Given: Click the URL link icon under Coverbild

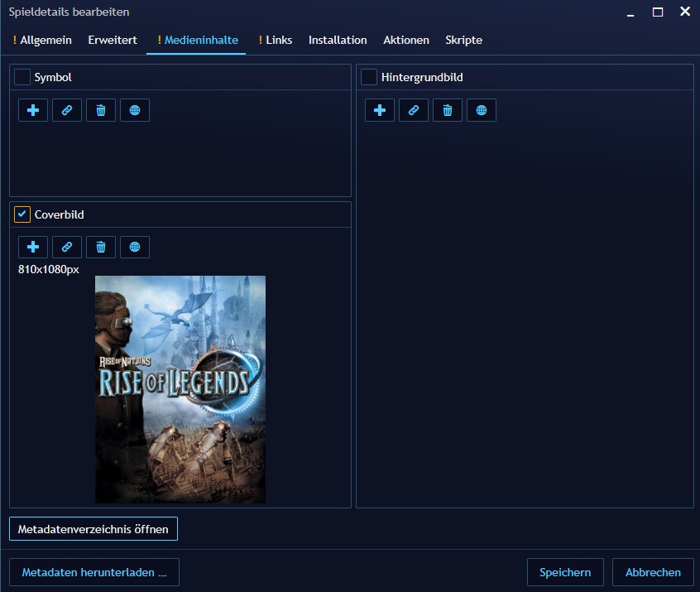Looking at the screenshot, I should (x=67, y=247).
